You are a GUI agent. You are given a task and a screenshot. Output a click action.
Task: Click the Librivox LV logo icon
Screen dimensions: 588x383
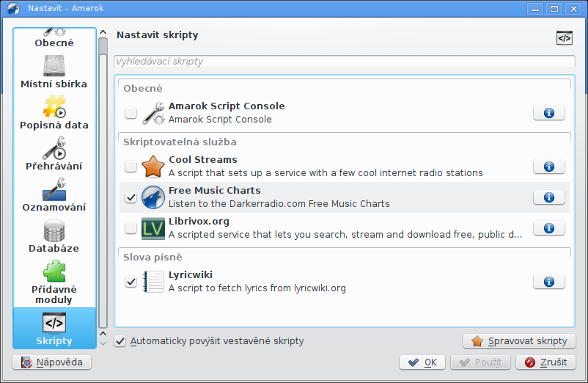point(153,228)
